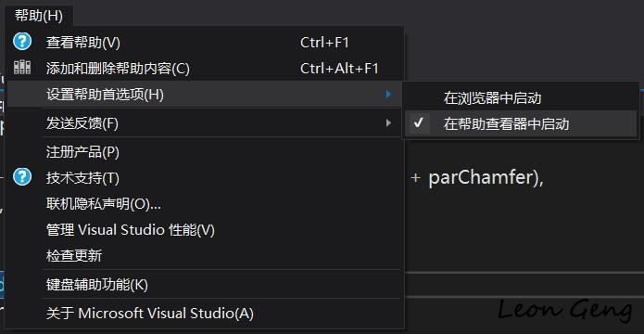Click the parChamfer text in the code editor
This screenshot has height=334, width=644.
click(477, 178)
